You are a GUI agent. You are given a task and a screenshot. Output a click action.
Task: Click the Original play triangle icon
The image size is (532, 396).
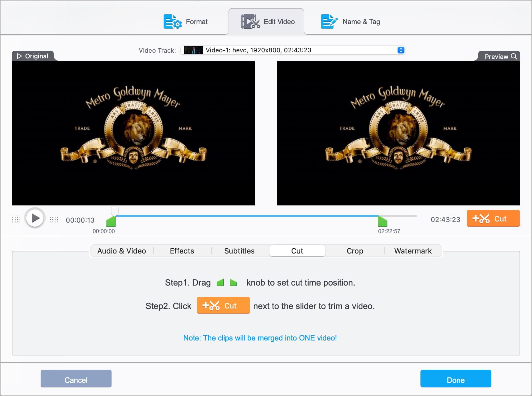[x=19, y=56]
